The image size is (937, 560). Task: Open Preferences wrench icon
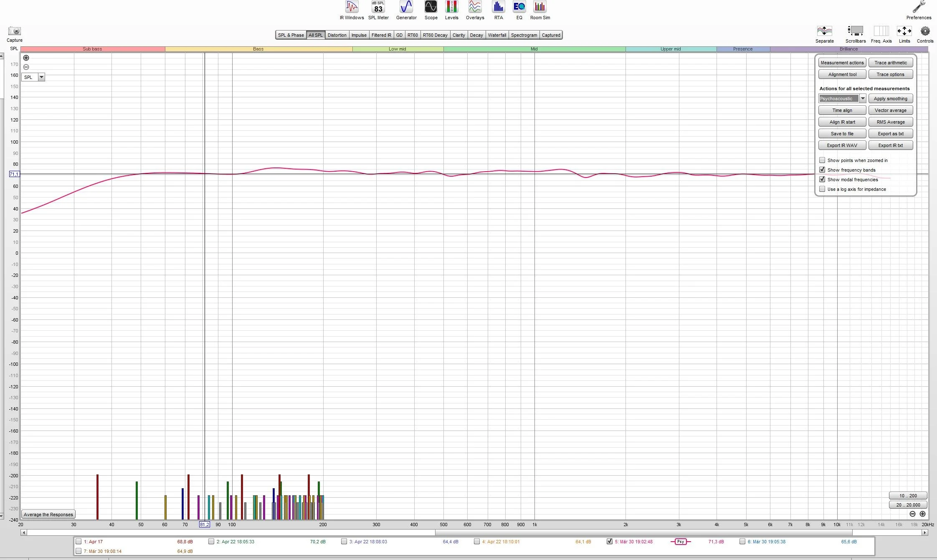click(x=919, y=10)
